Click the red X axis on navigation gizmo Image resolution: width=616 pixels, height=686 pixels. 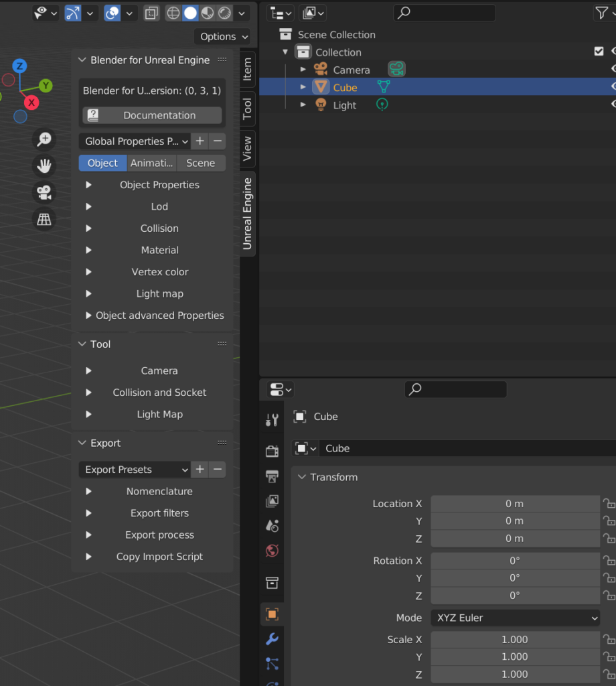click(31, 102)
